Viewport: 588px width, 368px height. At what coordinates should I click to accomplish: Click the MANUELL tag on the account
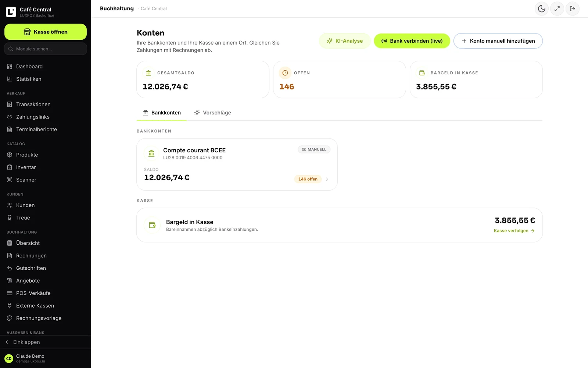pyautogui.click(x=314, y=149)
